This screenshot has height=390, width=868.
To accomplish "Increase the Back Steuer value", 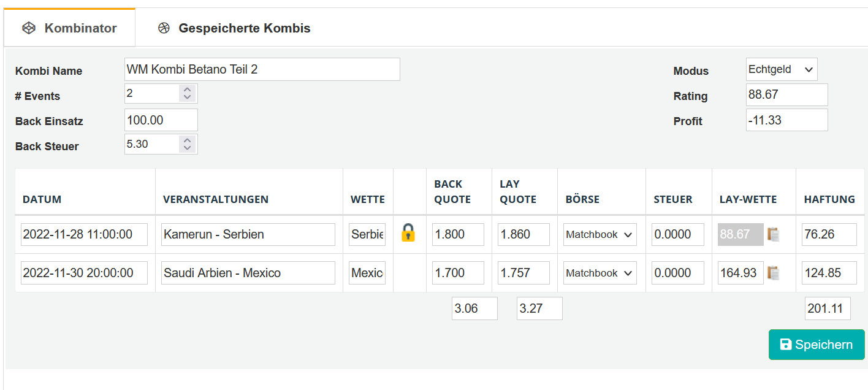I will click(188, 140).
